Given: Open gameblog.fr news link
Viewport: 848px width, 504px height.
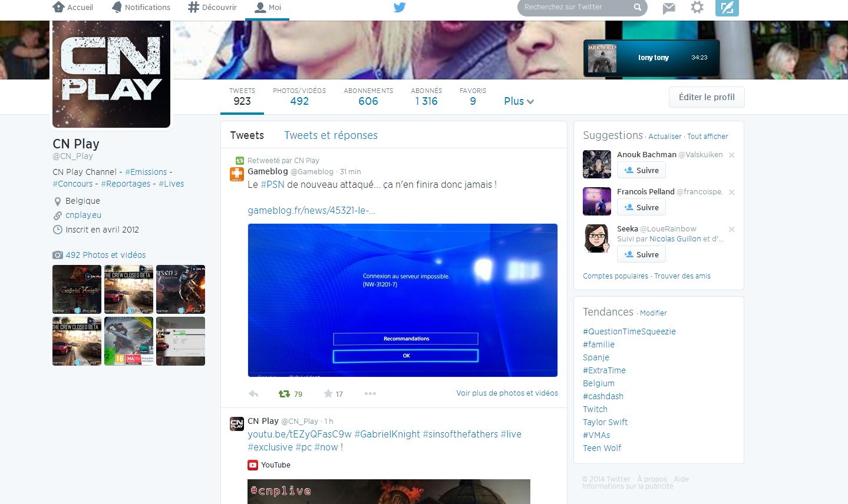Looking at the screenshot, I should (x=311, y=210).
